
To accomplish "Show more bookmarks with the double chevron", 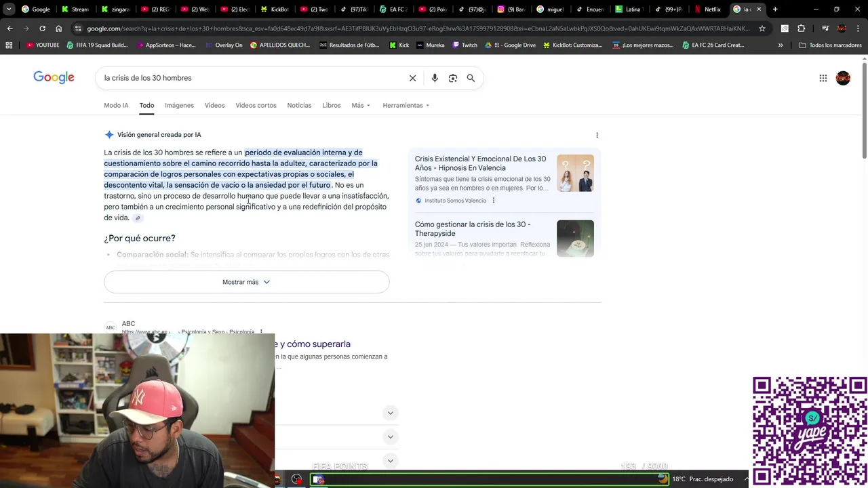I will point(780,45).
